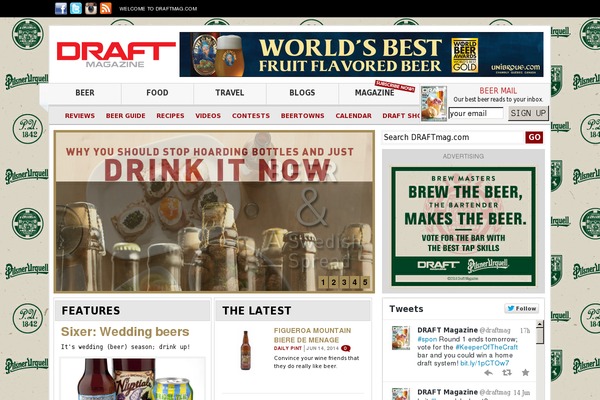This screenshot has height=400, width=600.
Task: Open the Drink It Now feature banner
Action: 214,211
